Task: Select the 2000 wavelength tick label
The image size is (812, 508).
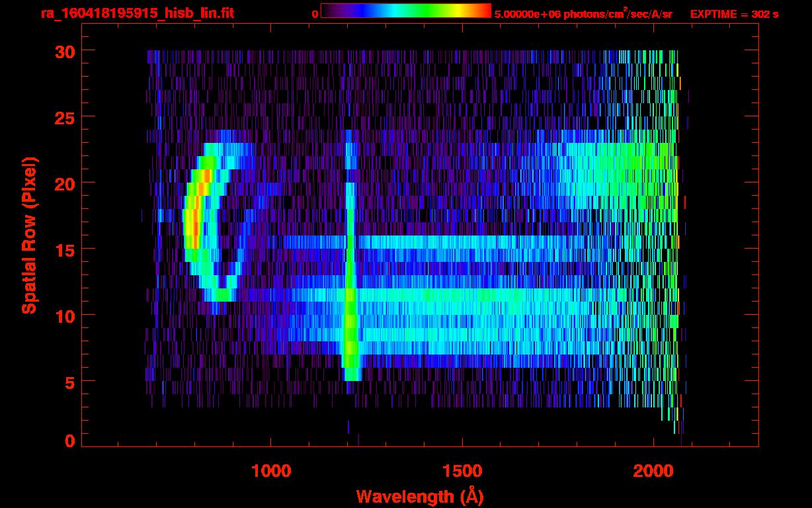Action: pyautogui.click(x=653, y=471)
